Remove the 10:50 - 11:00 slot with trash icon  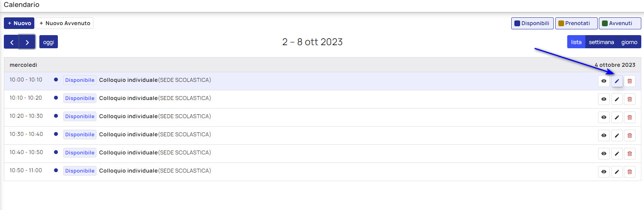tap(629, 172)
